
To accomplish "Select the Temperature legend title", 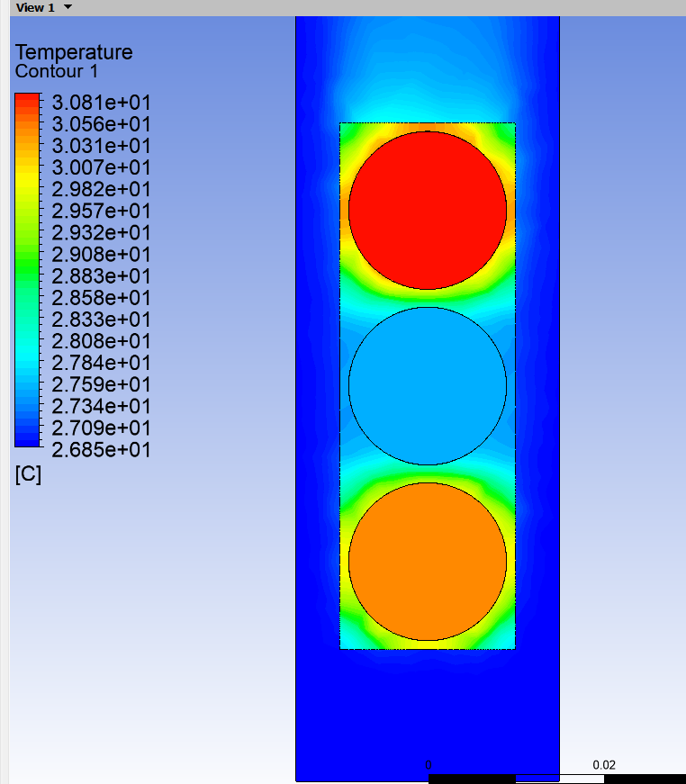I will pyautogui.click(x=74, y=52).
